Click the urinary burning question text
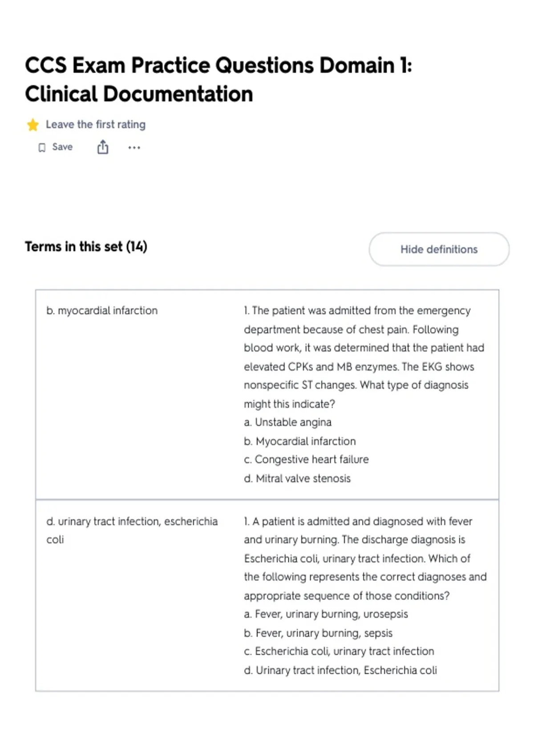Screen dimensions: 534x756 click(365, 558)
